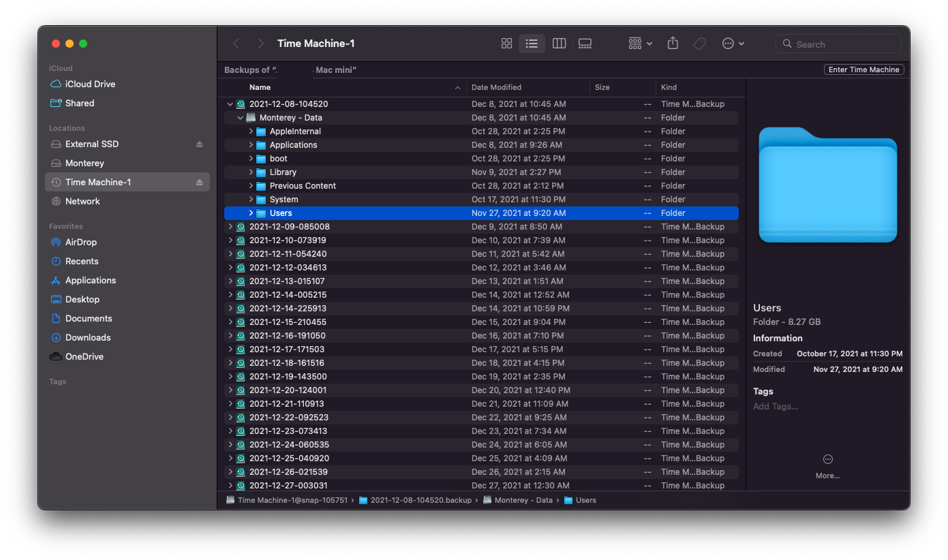This screenshot has width=948, height=560.
Task: Select the 2021-12-11-054240 backup icon
Action: click(241, 254)
